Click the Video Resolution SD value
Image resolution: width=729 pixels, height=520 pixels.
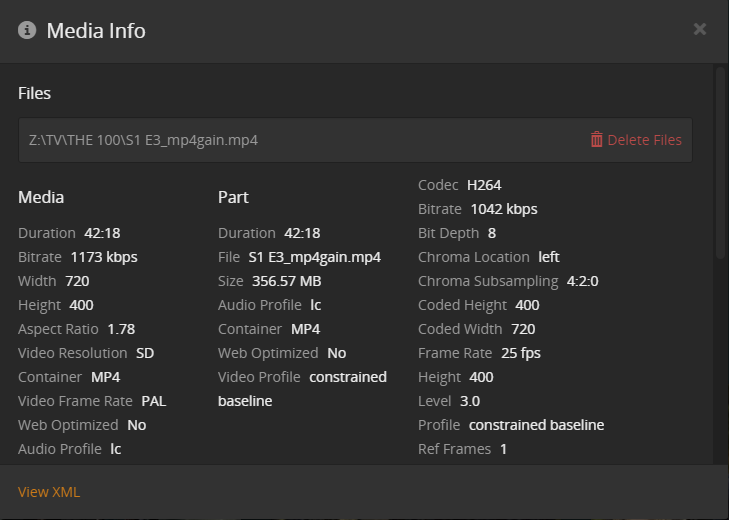[x=145, y=353]
